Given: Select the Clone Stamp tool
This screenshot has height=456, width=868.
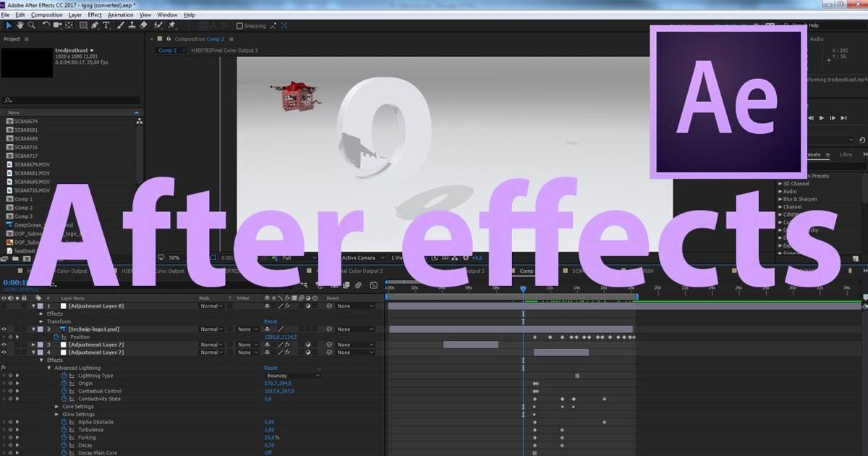Looking at the screenshot, I should point(132,25).
